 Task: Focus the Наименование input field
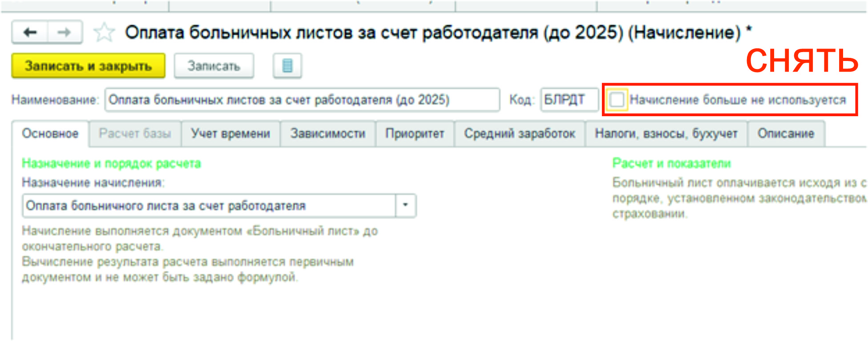click(x=302, y=100)
